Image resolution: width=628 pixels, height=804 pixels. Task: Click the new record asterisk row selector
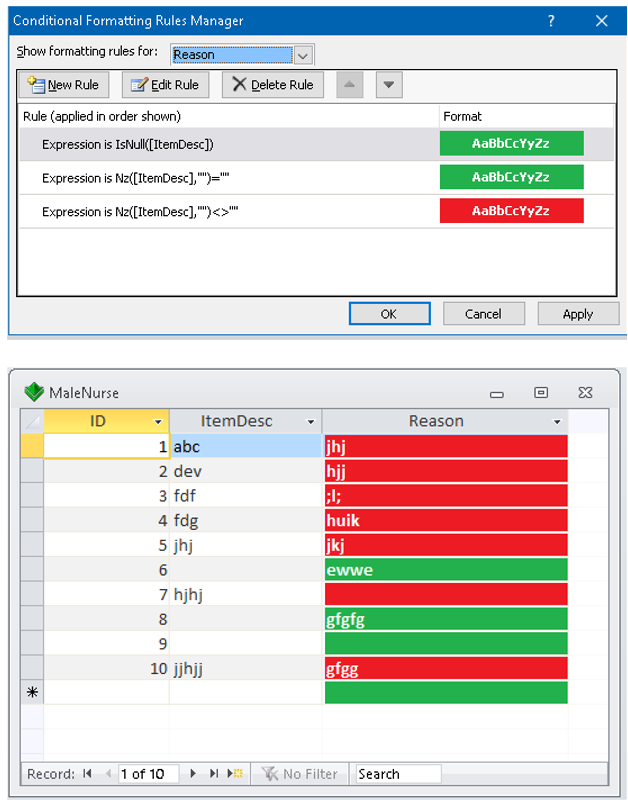coord(32,692)
